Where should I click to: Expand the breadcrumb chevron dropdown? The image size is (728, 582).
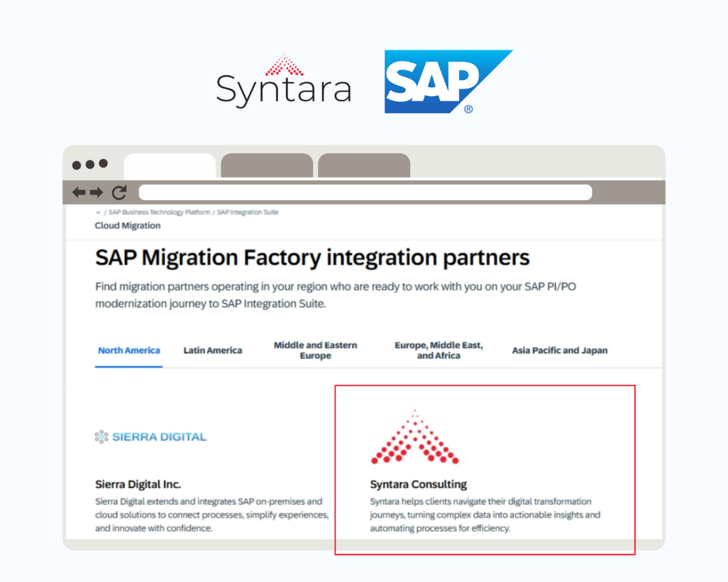98,212
